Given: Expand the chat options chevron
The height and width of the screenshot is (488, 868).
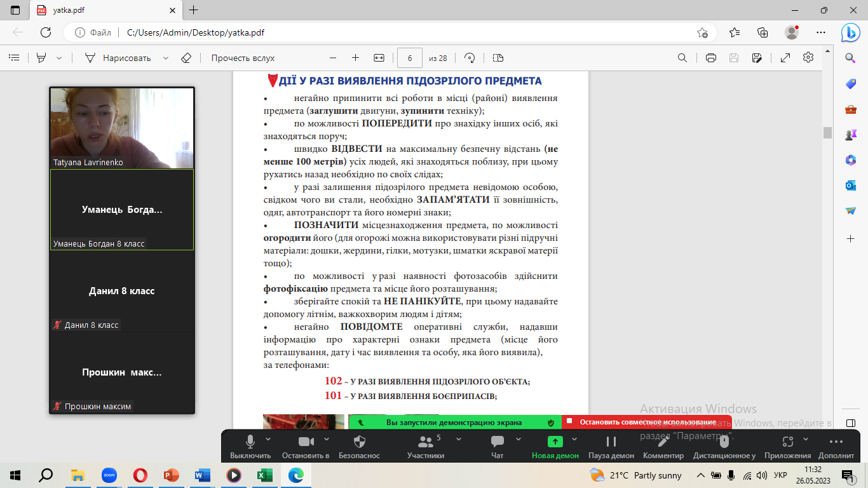Looking at the screenshot, I should point(519,438).
